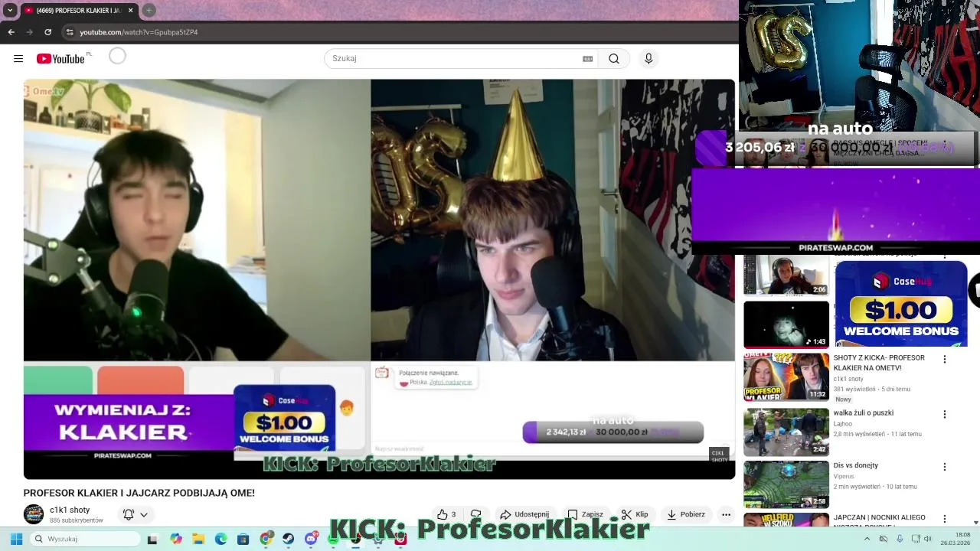Open options menu for SHOTY Z KICKA video
The height and width of the screenshot is (551, 980).
(x=944, y=359)
